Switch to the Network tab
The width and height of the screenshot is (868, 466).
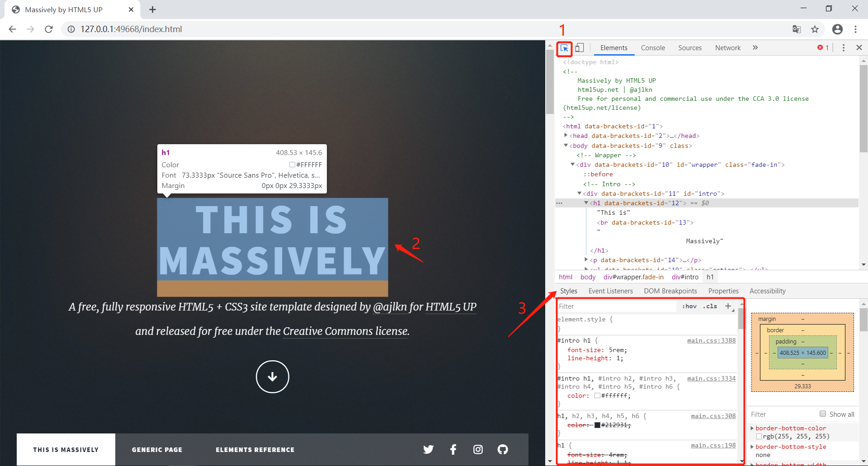pyautogui.click(x=728, y=48)
